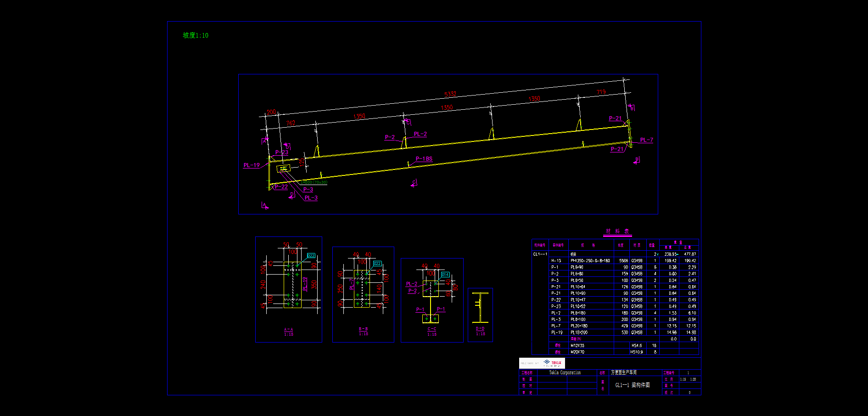Select the PHI350-250-6-8*180 specification cell
This screenshot has height=416, width=868.
pyautogui.click(x=590, y=261)
